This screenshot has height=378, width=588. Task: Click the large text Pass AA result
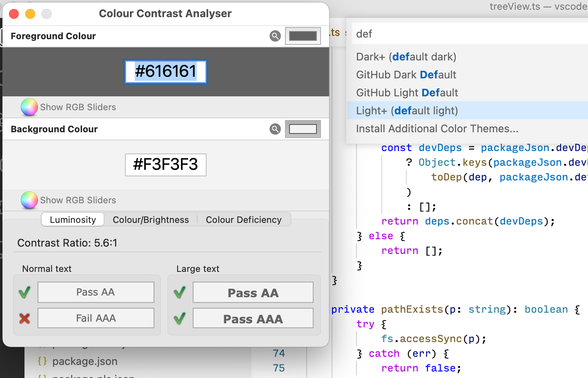click(x=253, y=292)
